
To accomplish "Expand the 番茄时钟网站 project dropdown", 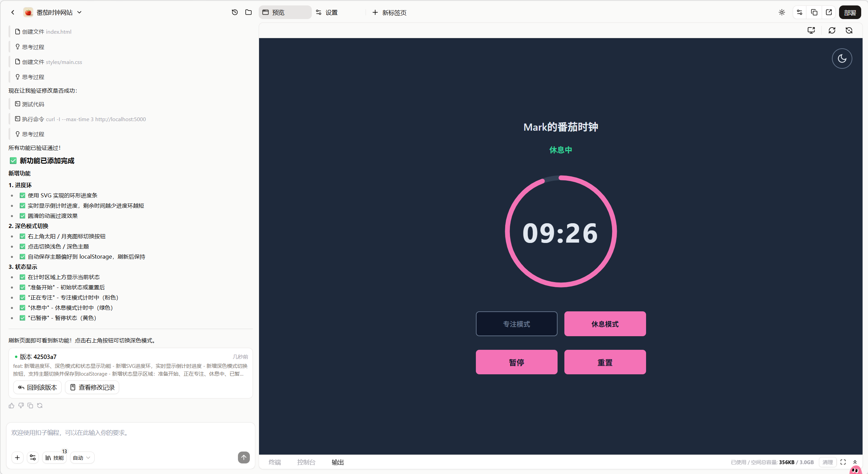I will point(79,12).
